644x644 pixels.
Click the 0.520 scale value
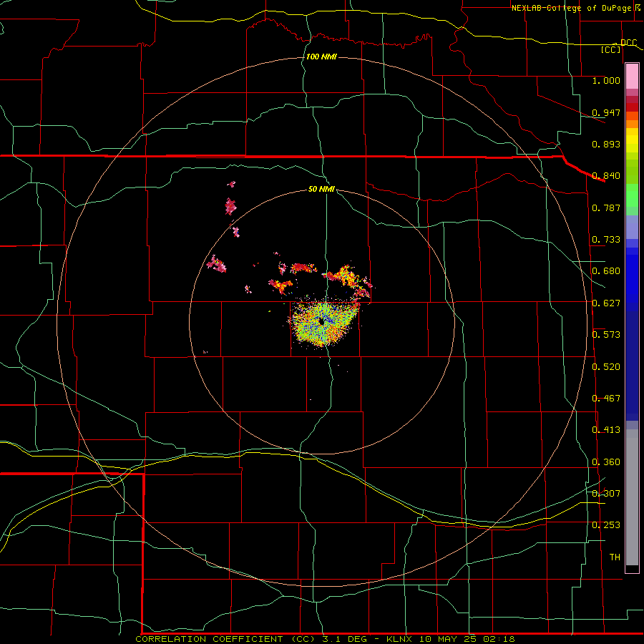606,367
